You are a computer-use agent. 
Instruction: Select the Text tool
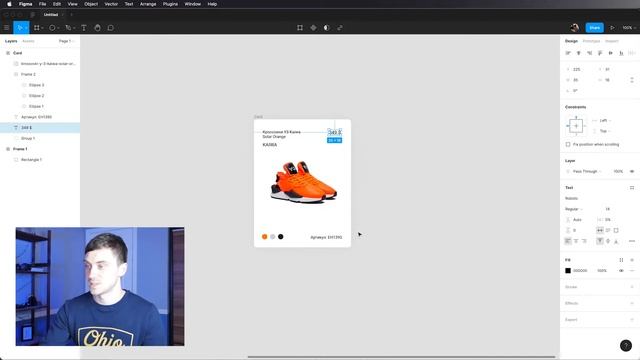click(x=84, y=28)
